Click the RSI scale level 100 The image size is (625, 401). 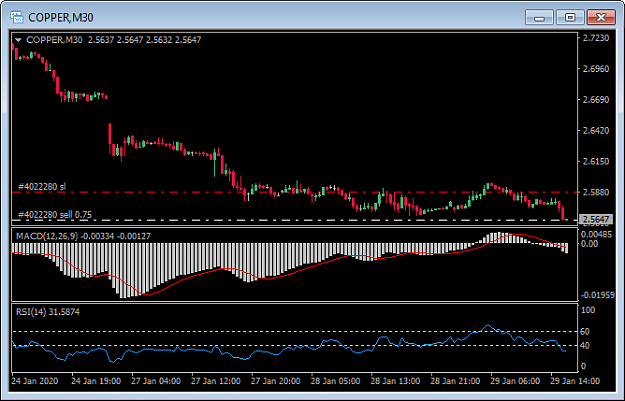click(x=588, y=310)
